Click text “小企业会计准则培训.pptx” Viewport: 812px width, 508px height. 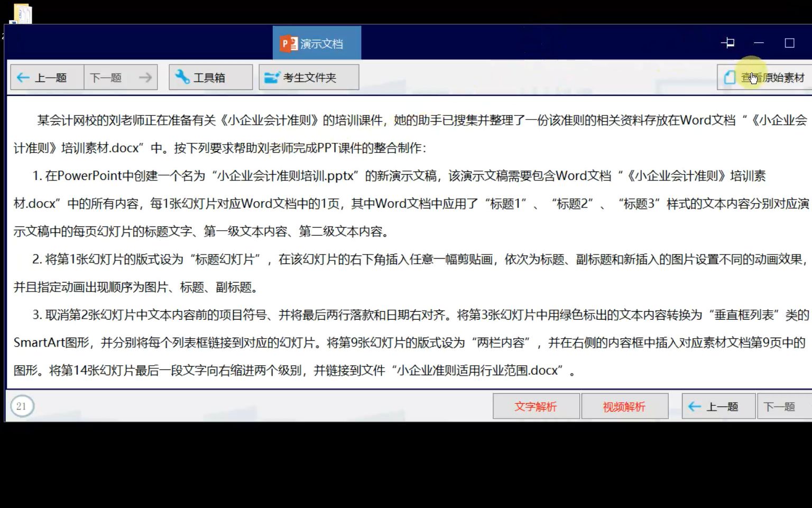(285, 176)
